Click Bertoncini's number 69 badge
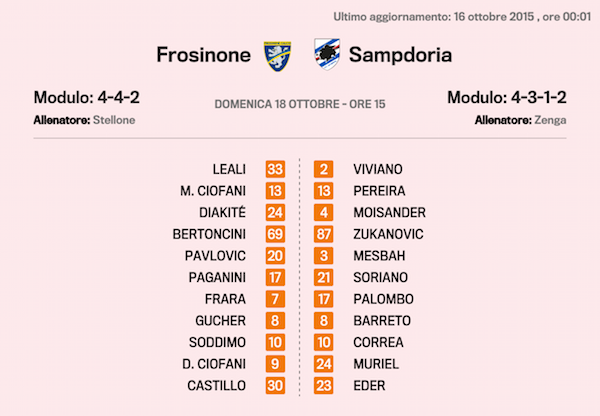Viewport: 600px width, 416px height. pos(276,234)
